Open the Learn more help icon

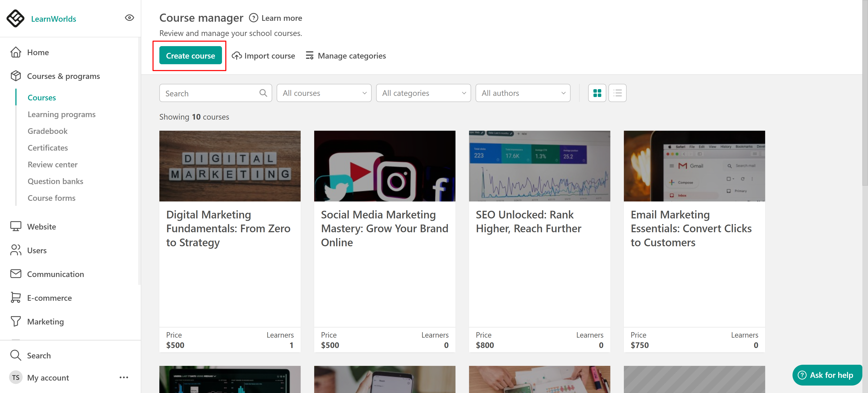click(x=253, y=18)
